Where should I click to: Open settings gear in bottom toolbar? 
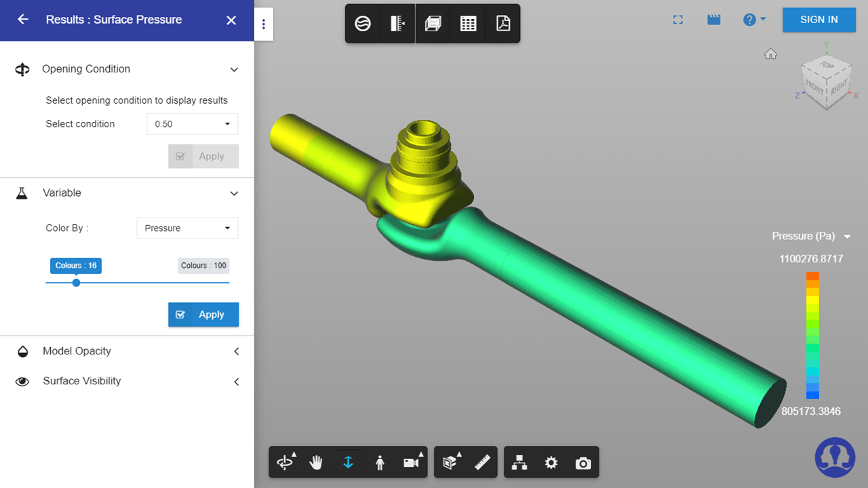[x=551, y=463]
